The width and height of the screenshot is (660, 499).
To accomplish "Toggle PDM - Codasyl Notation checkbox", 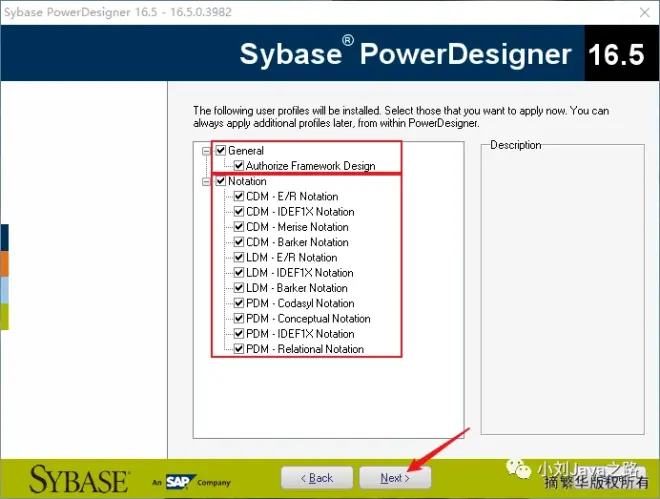I will (x=239, y=303).
